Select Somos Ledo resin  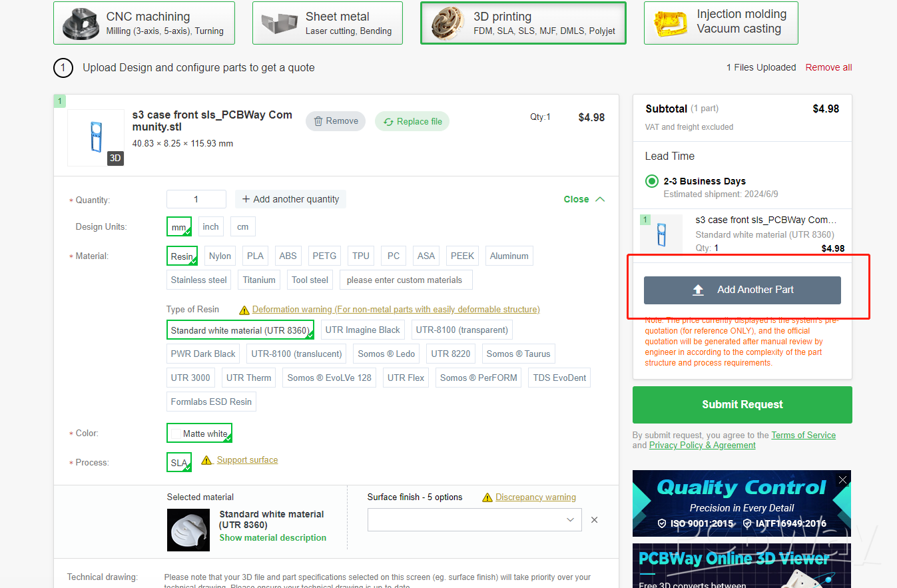pos(387,354)
